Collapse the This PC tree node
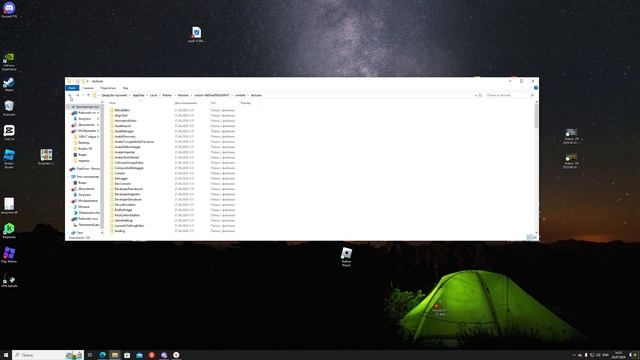 pos(69,177)
